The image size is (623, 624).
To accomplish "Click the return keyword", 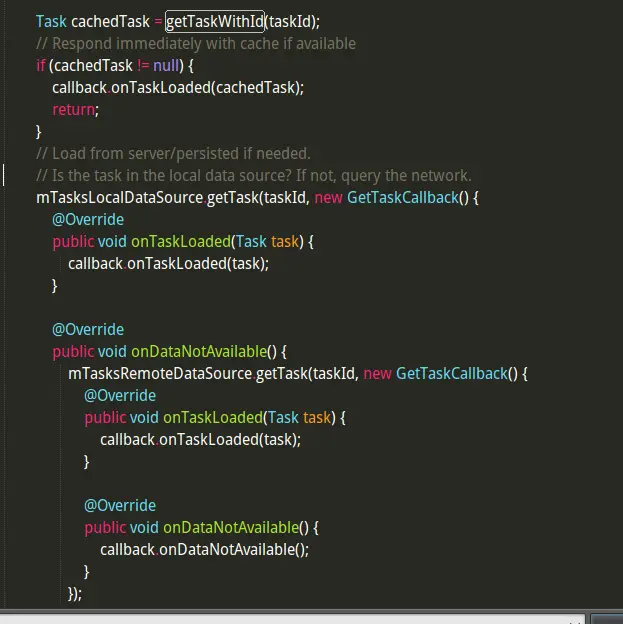I will pyautogui.click(x=74, y=109).
